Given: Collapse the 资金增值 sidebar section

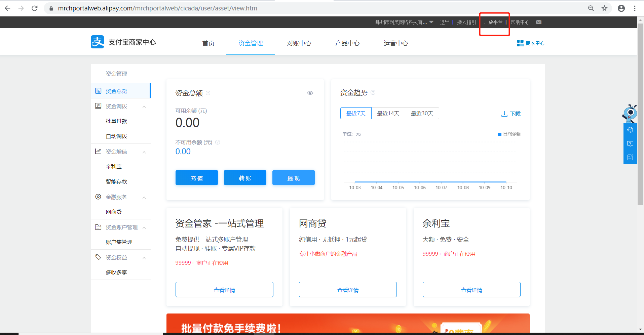Looking at the screenshot, I should click(x=144, y=152).
